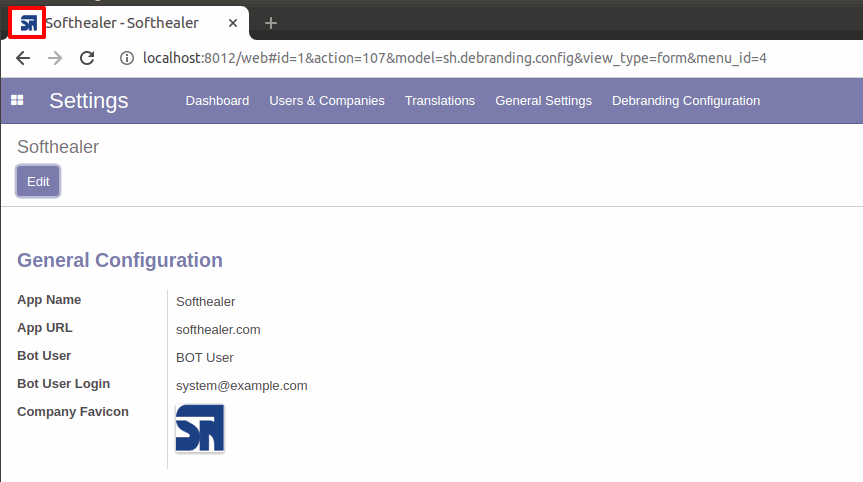This screenshot has width=863, height=482.
Task: Open Debranding Configuration menu
Action: (x=686, y=101)
